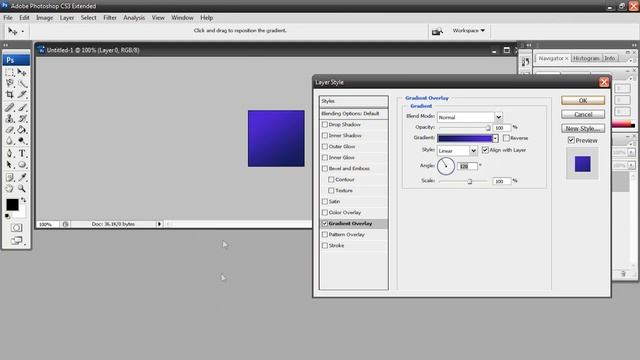Click OK in Layer Style dialog
The image size is (640, 360).
pyautogui.click(x=583, y=100)
